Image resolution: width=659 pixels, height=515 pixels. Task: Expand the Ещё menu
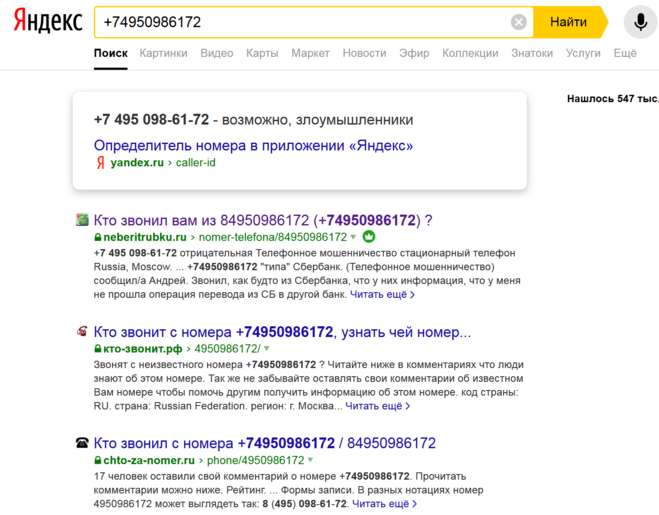625,53
